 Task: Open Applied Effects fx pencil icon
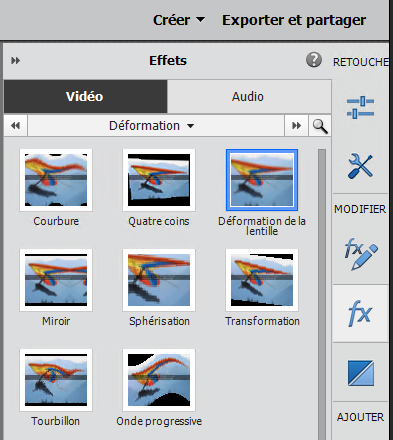[x=361, y=254]
